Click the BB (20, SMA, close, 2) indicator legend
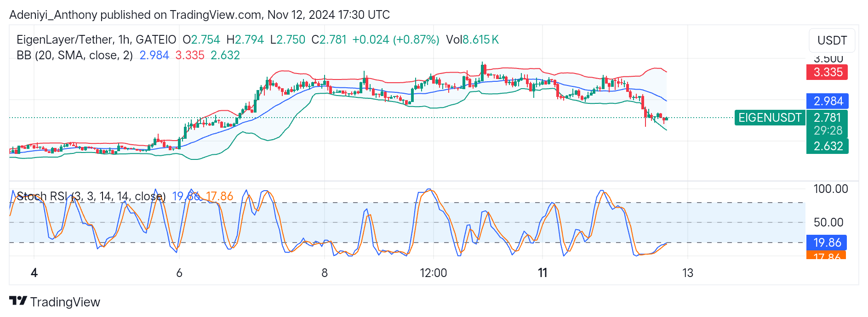 pos(75,55)
